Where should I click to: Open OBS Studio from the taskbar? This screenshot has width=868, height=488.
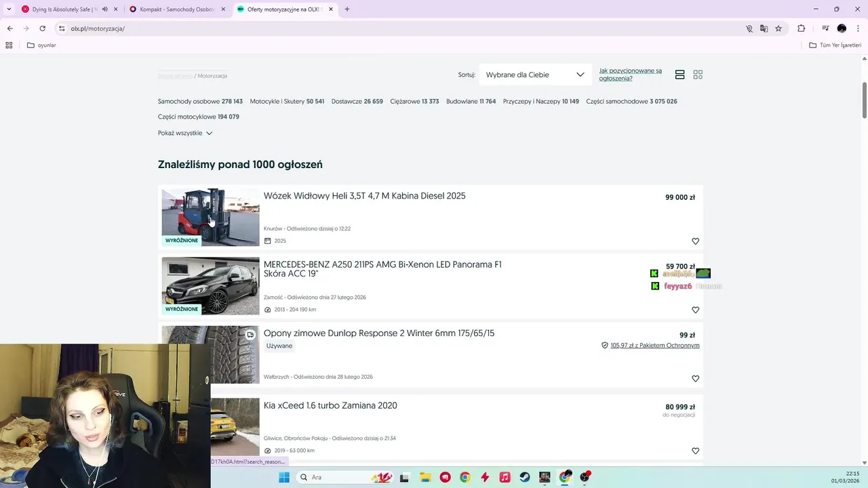[585, 477]
